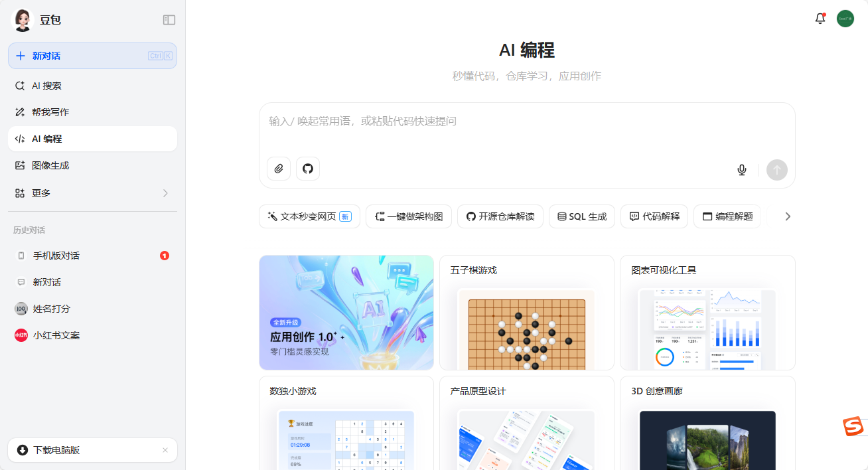The height and width of the screenshot is (470, 868).
Task: Click the Doubao avatar logo
Action: click(x=23, y=20)
